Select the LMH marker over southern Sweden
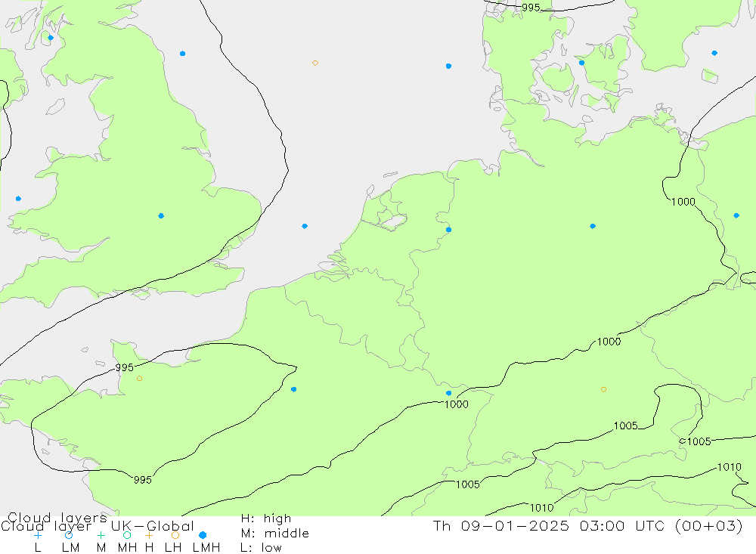The width and height of the screenshot is (756, 554). pos(714,53)
